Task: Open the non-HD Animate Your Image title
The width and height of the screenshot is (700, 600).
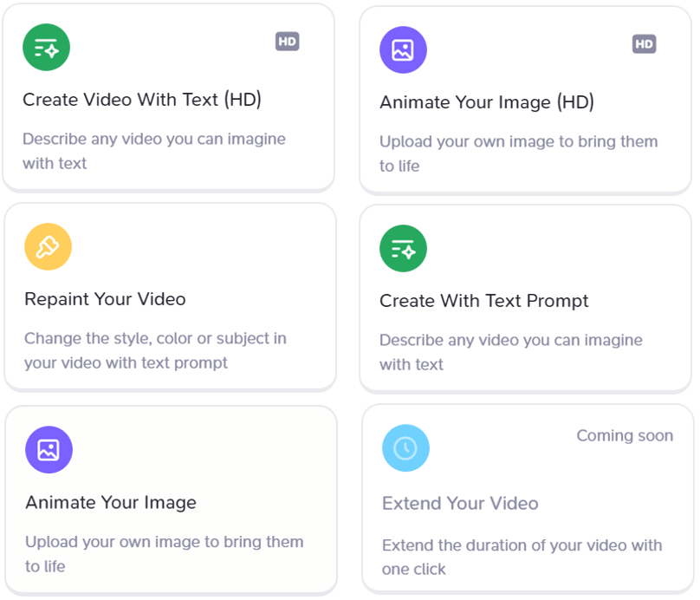Action: point(111,503)
